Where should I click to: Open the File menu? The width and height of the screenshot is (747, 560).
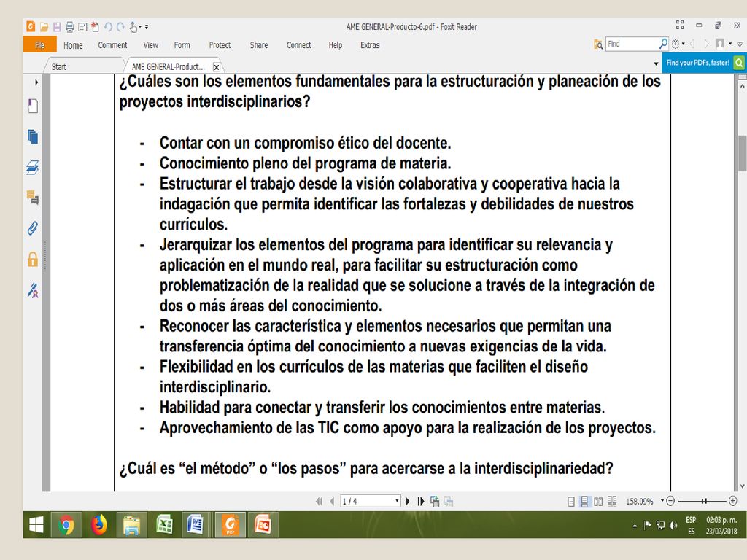click(x=40, y=44)
